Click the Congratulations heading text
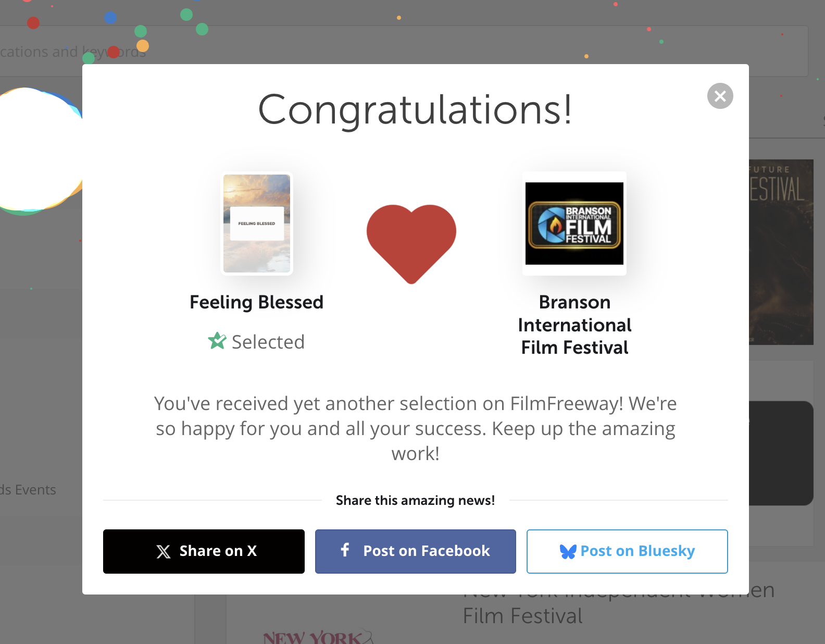Viewport: 825px width, 644px height. tap(415, 110)
